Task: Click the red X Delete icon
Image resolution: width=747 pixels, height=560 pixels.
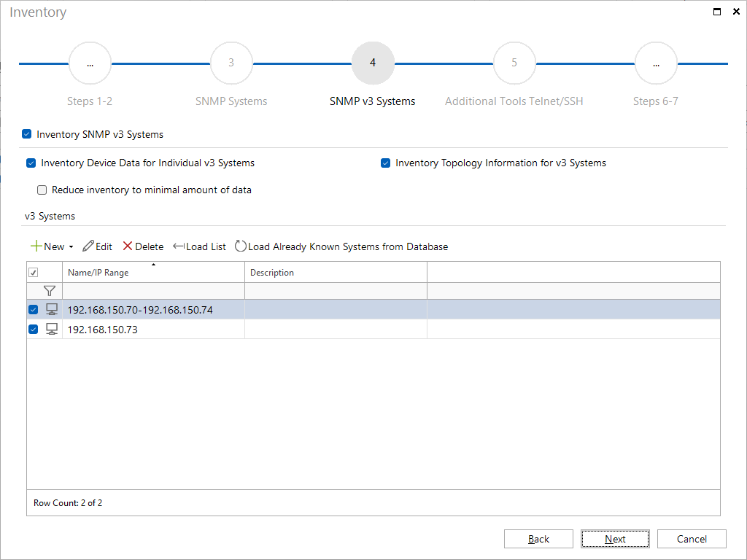Action: click(x=127, y=246)
